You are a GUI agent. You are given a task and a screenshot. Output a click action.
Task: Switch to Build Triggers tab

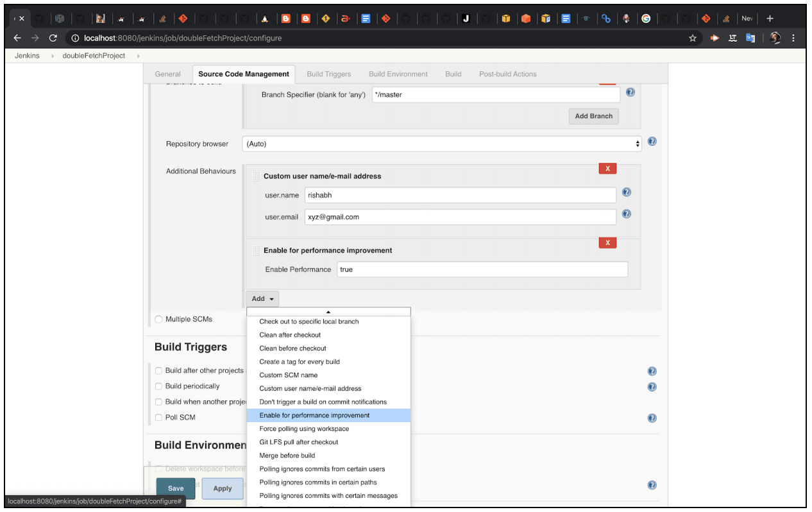click(x=328, y=74)
